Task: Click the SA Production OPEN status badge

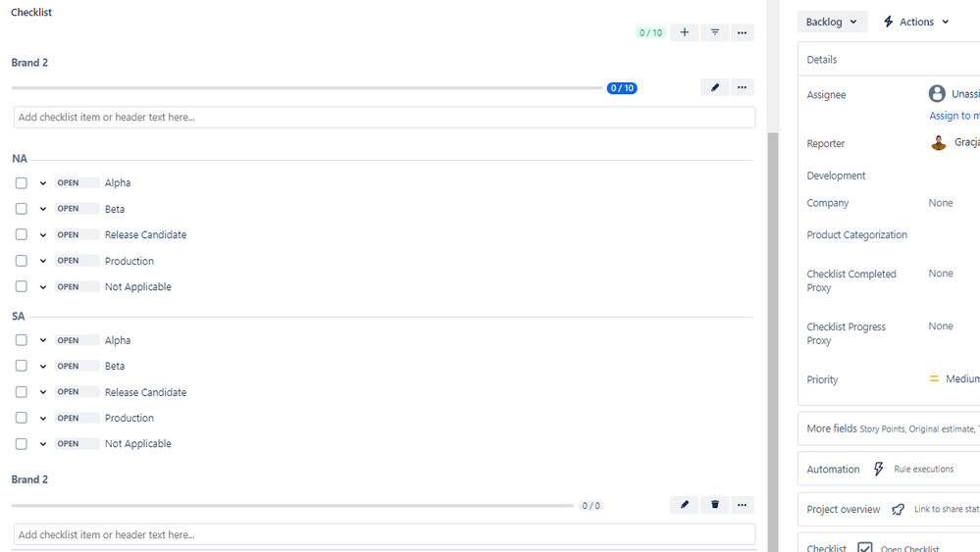Action: pyautogui.click(x=77, y=418)
